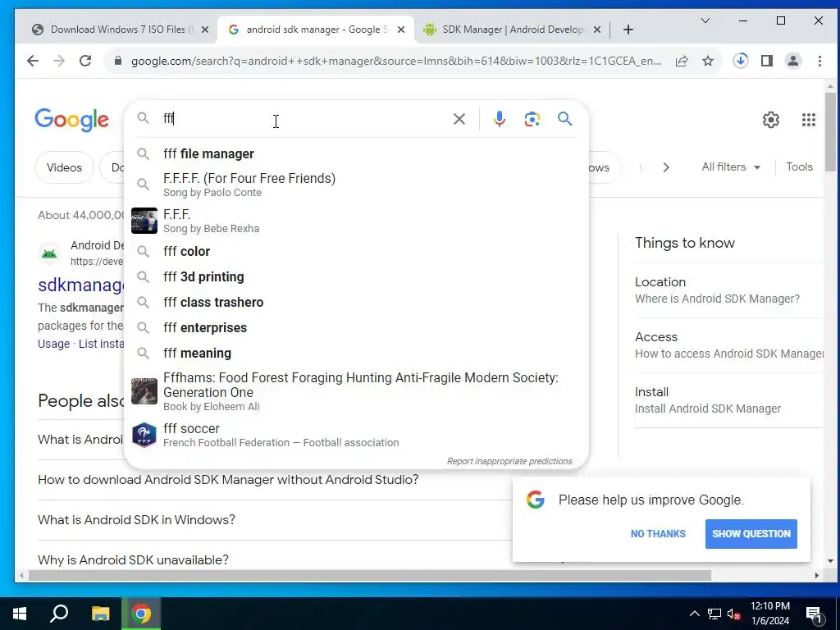Open network icon in system tray

714,614
